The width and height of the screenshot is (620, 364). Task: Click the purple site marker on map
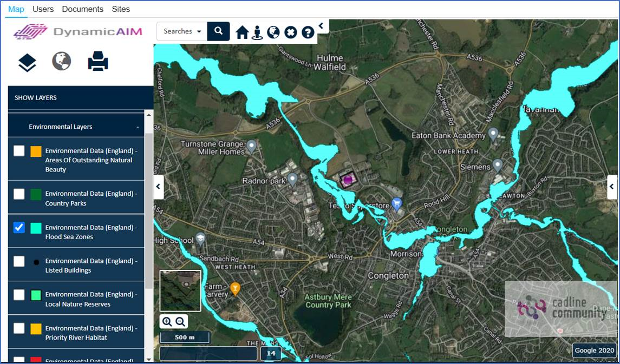[348, 181]
